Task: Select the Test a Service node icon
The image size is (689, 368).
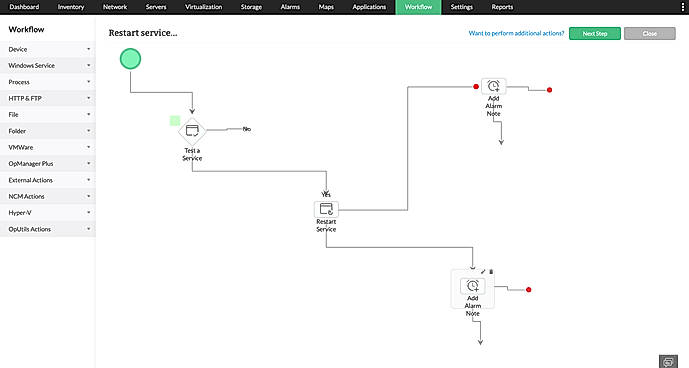Action: (192, 131)
